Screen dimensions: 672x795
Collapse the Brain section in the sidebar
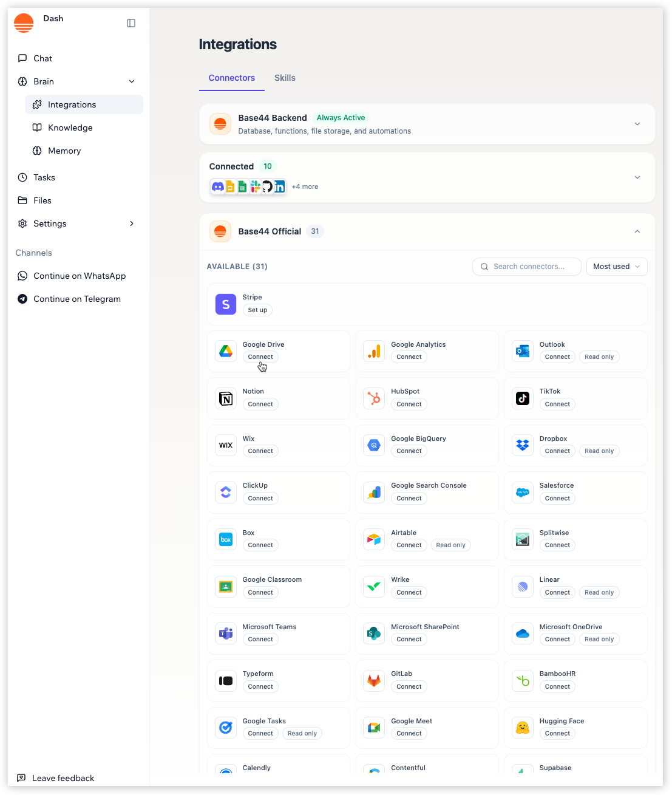[x=132, y=81]
